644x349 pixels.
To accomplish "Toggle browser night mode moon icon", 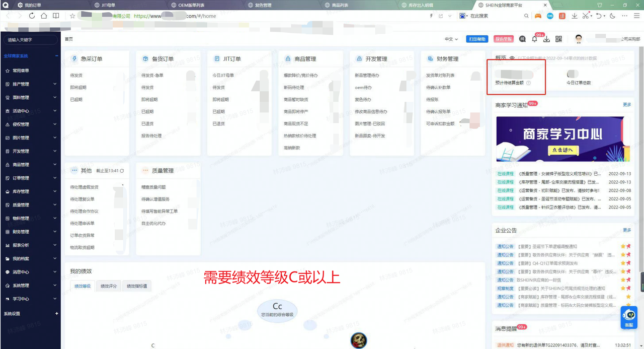I will point(612,16).
